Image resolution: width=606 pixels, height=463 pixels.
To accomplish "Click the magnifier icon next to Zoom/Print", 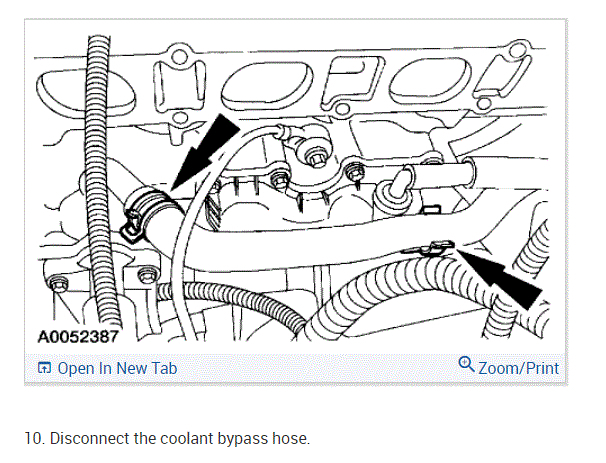I will (x=466, y=364).
